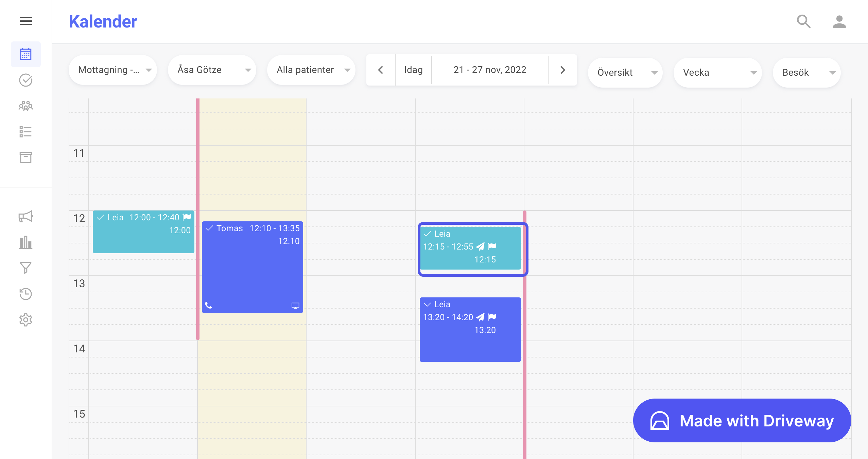Expand the Alla patienter dropdown
Screen dimensions: 868x459
pos(311,70)
